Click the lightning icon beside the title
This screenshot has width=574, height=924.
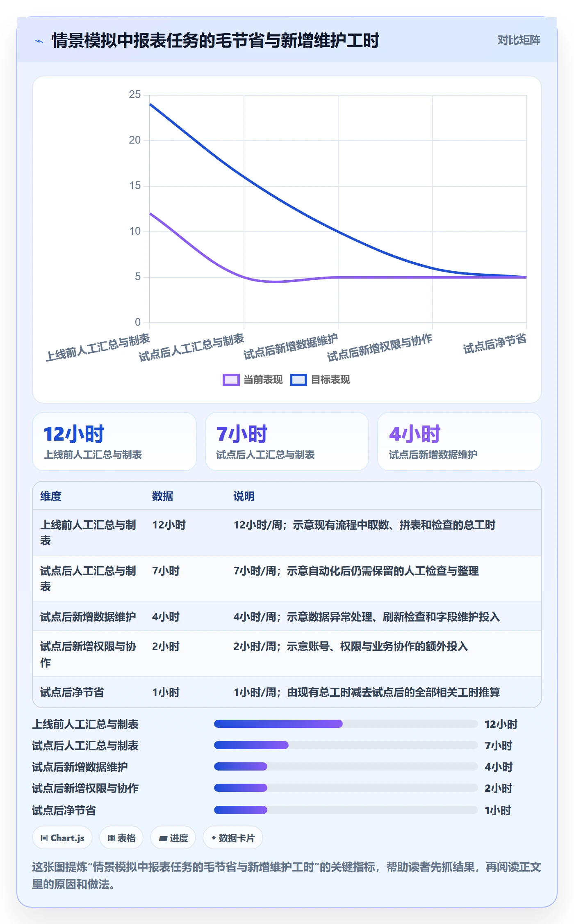point(39,41)
